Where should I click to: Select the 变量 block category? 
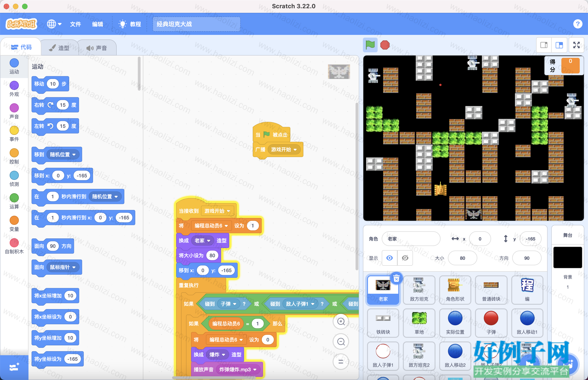tap(14, 224)
